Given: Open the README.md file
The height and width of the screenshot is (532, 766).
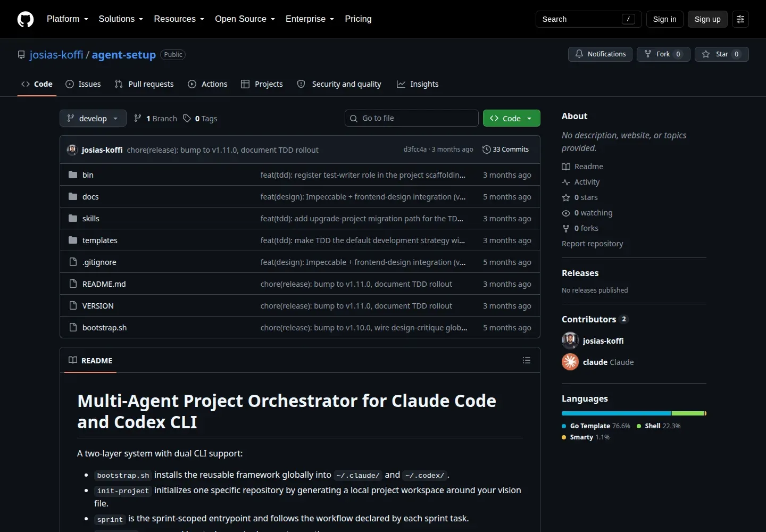Looking at the screenshot, I should (x=104, y=284).
